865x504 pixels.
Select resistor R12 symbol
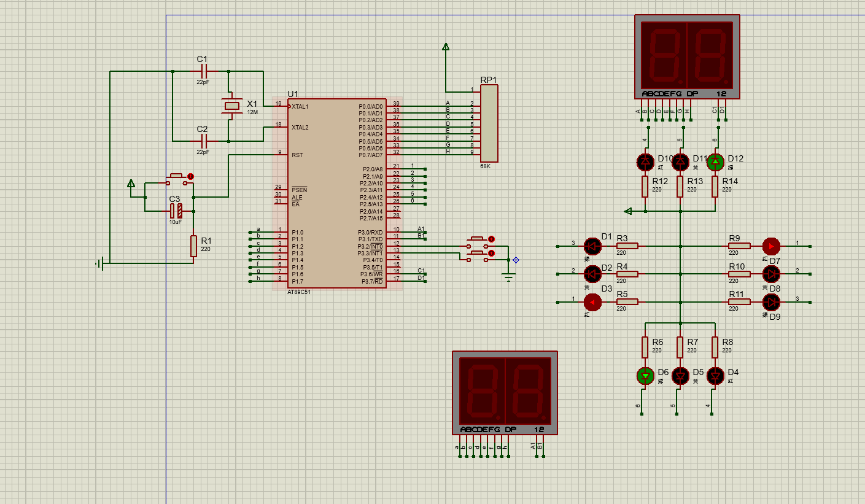click(x=645, y=187)
